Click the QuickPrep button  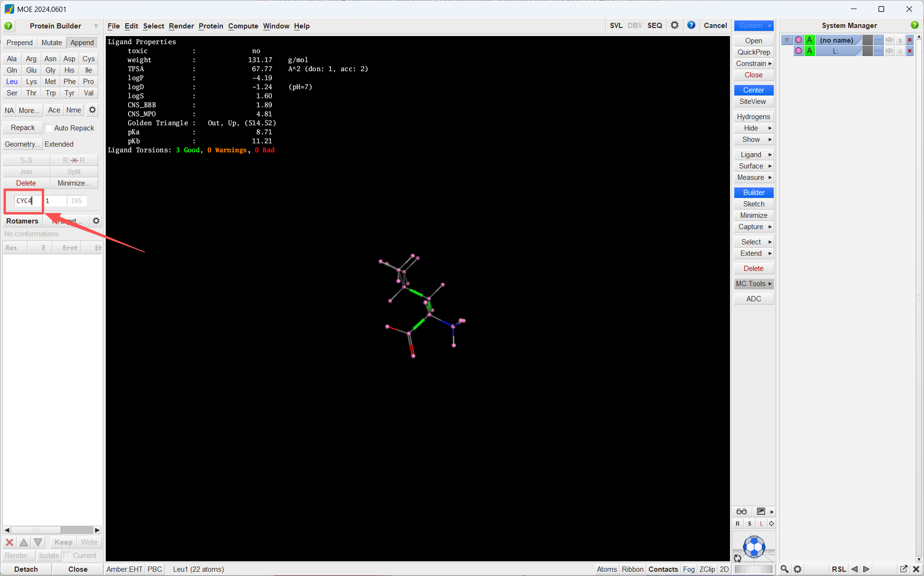(754, 52)
